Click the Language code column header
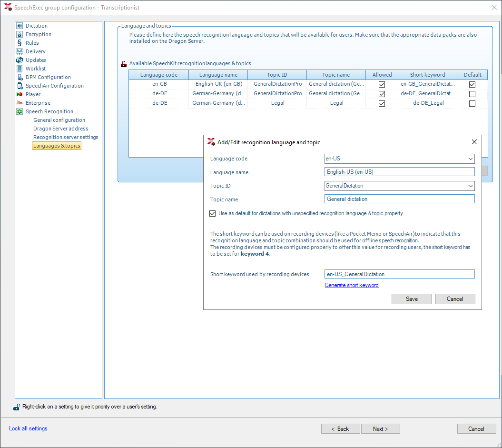This screenshot has height=448, width=502. [159, 75]
